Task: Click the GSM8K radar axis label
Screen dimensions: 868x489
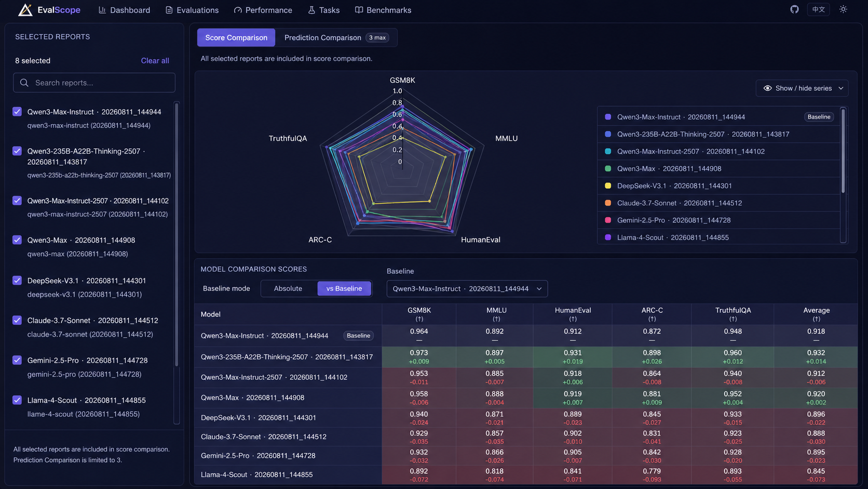Action: 402,81
